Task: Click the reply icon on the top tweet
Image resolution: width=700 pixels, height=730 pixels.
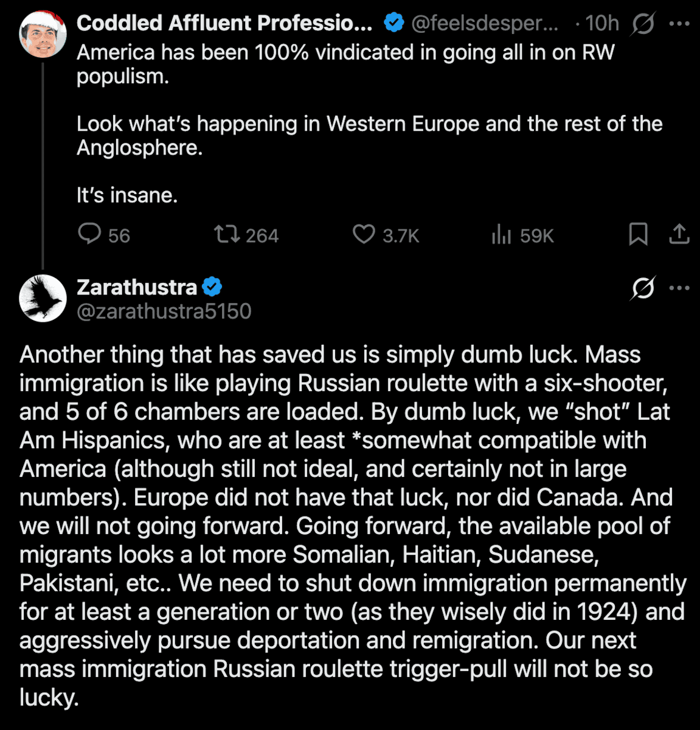Action: tap(89, 234)
